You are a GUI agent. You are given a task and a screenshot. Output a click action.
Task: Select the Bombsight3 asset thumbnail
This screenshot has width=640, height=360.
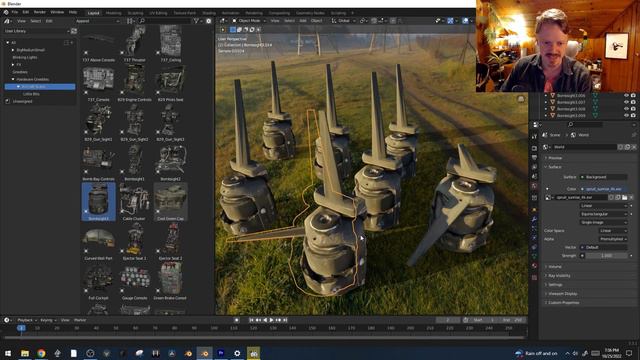tap(98, 202)
